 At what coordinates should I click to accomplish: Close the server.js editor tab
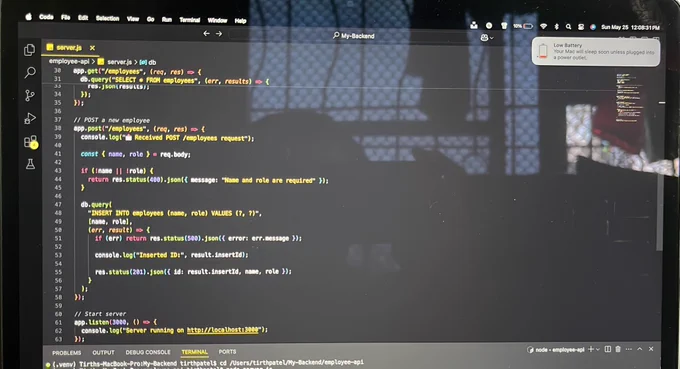click(x=92, y=48)
